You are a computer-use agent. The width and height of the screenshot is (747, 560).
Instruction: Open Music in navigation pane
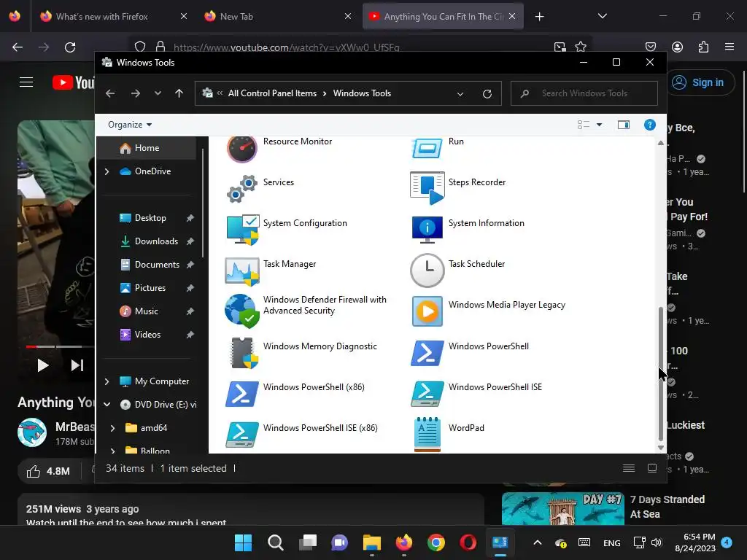tap(146, 311)
